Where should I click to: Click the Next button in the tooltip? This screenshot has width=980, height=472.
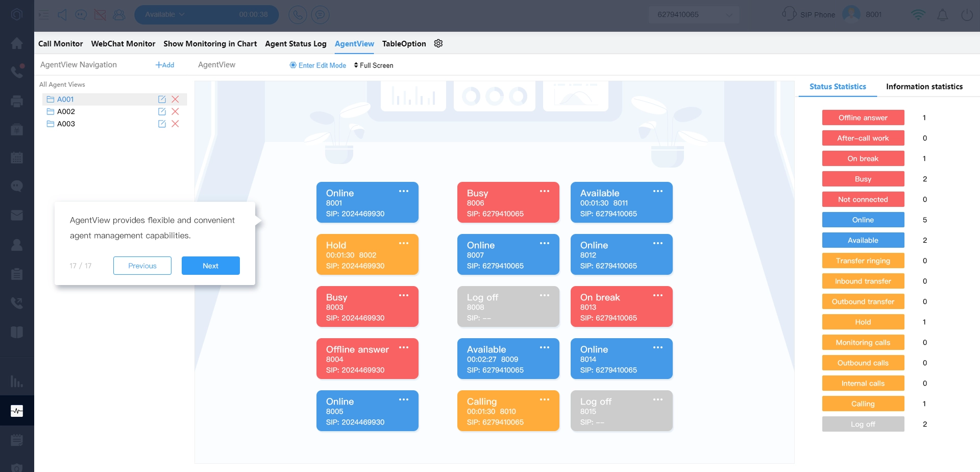point(210,266)
